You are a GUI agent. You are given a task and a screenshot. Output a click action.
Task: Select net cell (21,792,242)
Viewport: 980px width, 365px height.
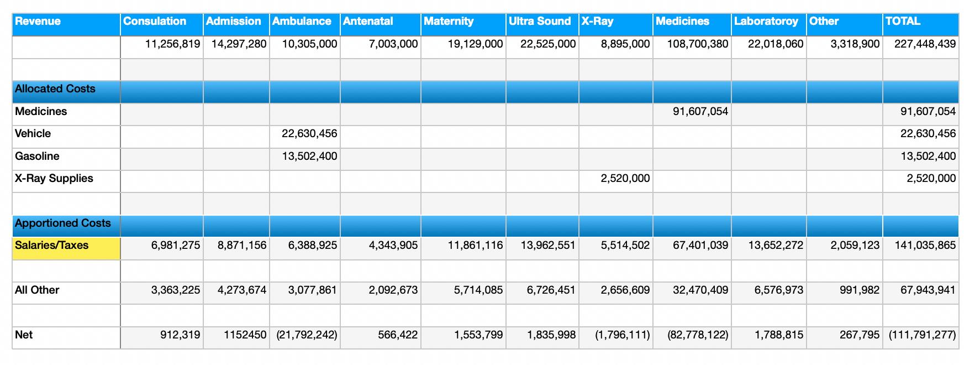click(x=305, y=338)
